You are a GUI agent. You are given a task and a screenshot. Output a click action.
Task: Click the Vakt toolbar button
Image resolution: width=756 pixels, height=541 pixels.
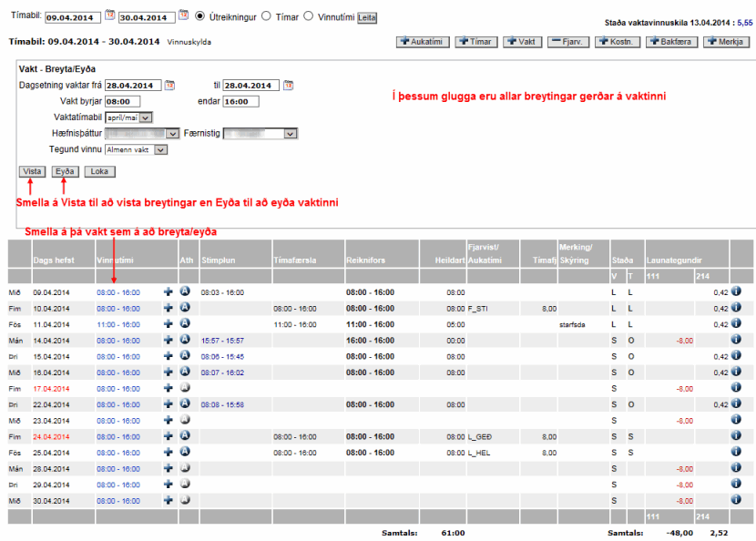click(x=523, y=42)
